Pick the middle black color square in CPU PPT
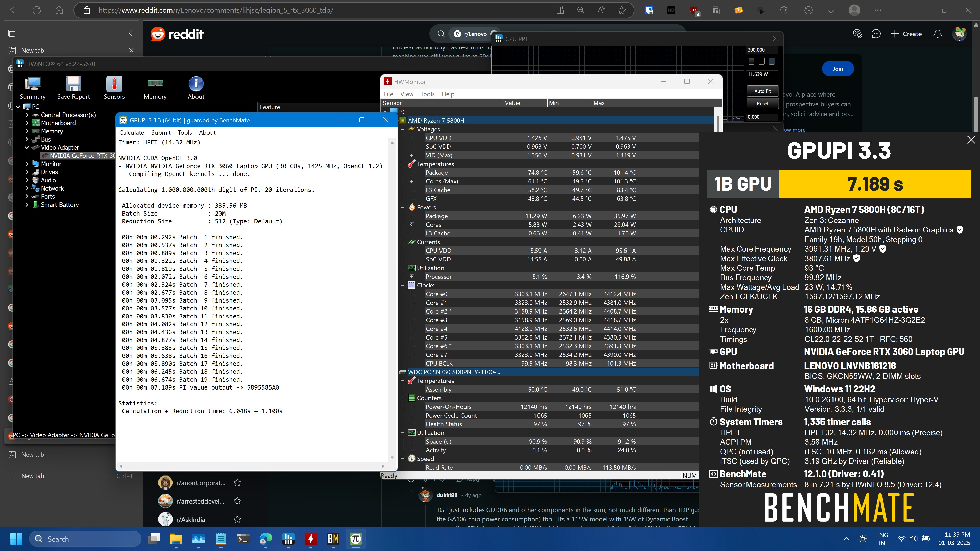 (762, 61)
